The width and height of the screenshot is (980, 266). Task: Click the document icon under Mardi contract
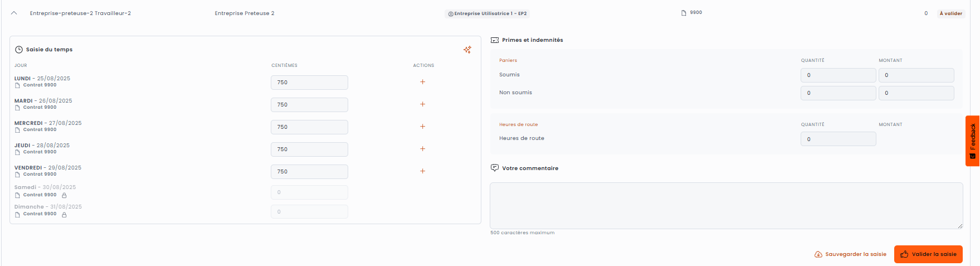17,108
